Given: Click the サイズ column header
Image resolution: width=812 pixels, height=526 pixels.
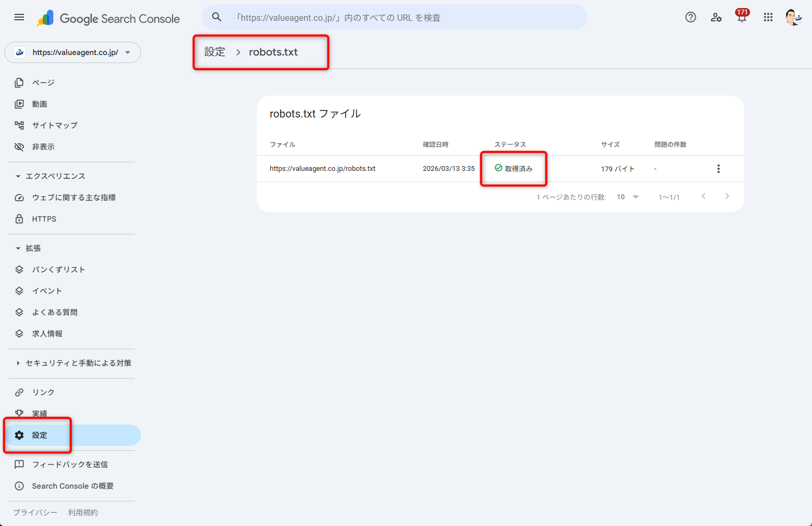Looking at the screenshot, I should pyautogui.click(x=610, y=145).
